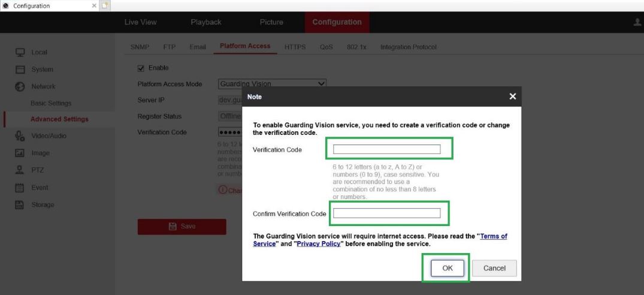Open the Integration Protocol tab
This screenshot has height=295, width=644.
click(408, 47)
